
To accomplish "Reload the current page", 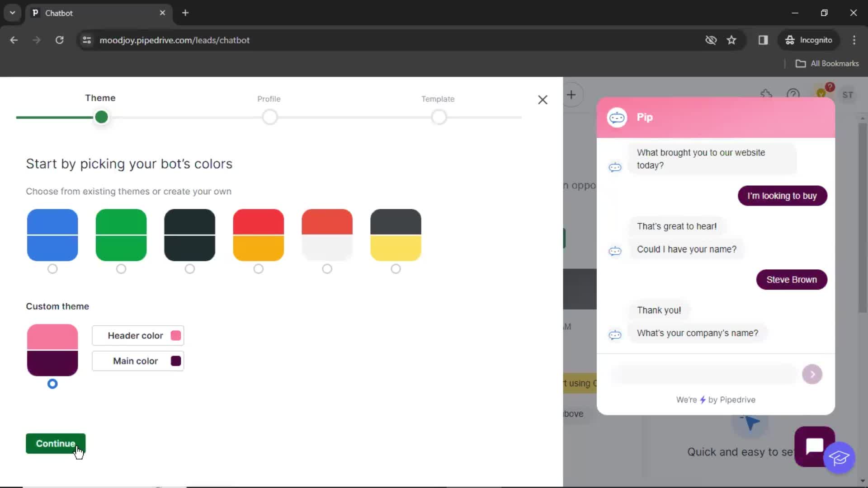I will coord(59,40).
